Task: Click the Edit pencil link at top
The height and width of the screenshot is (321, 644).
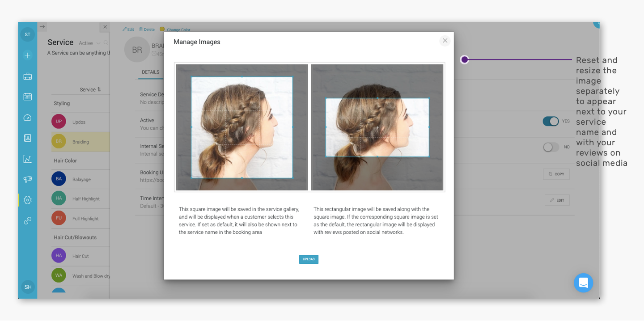Action: [128, 30]
